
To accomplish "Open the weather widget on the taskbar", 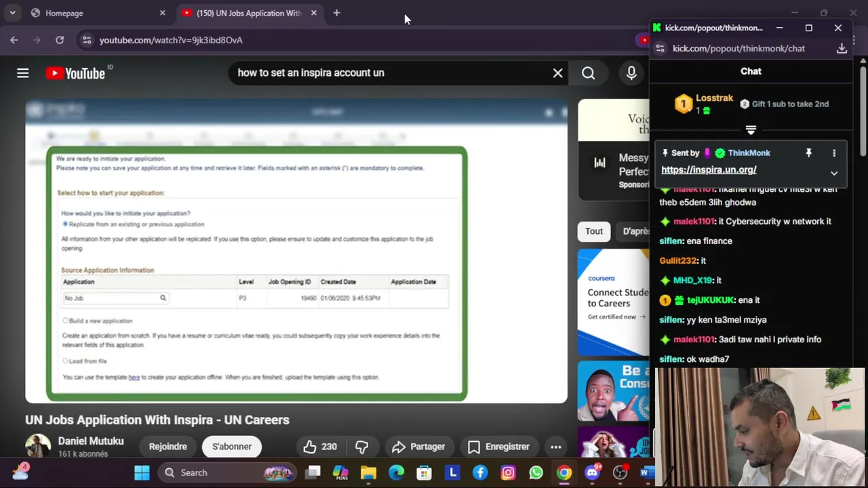I will click(x=20, y=472).
